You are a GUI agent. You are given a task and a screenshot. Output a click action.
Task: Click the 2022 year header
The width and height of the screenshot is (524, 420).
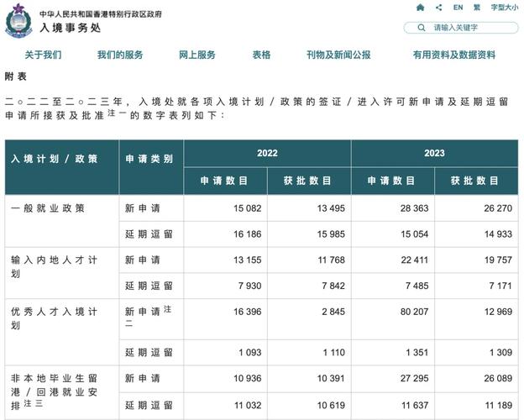tap(267, 153)
